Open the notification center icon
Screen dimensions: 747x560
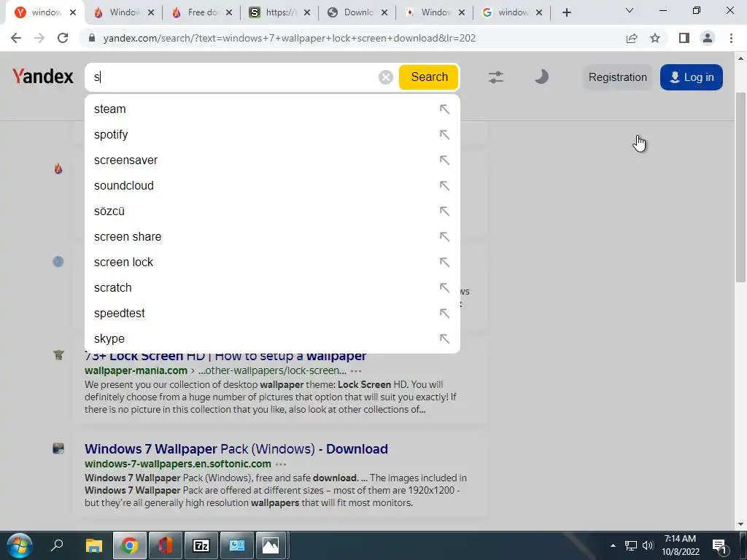pos(719,545)
